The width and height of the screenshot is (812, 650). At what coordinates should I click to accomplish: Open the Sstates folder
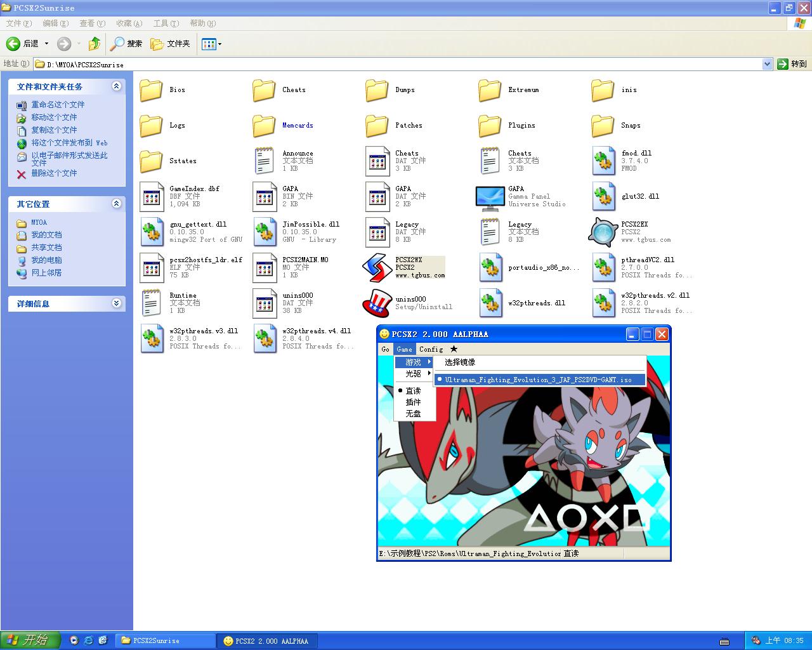151,161
